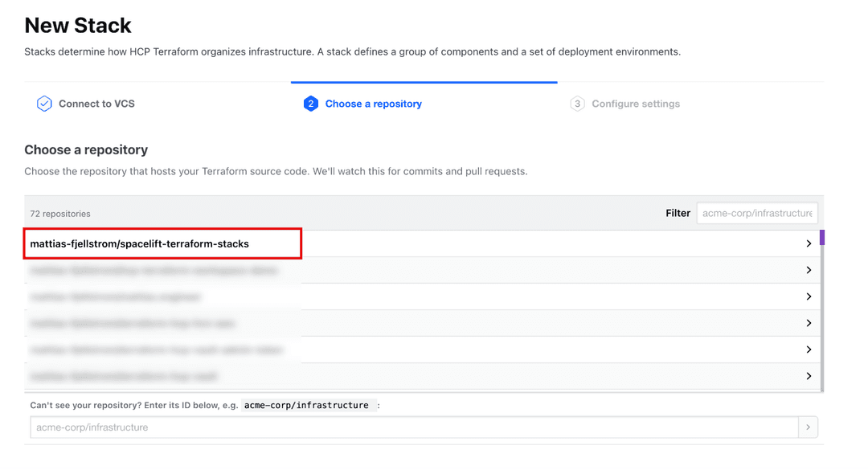868x470 pixels.
Task: Click the Filter repositories input box
Action: point(756,213)
